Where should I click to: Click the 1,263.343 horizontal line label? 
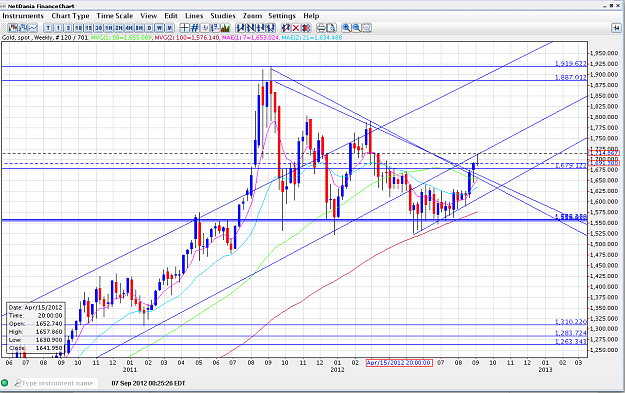[571, 342]
